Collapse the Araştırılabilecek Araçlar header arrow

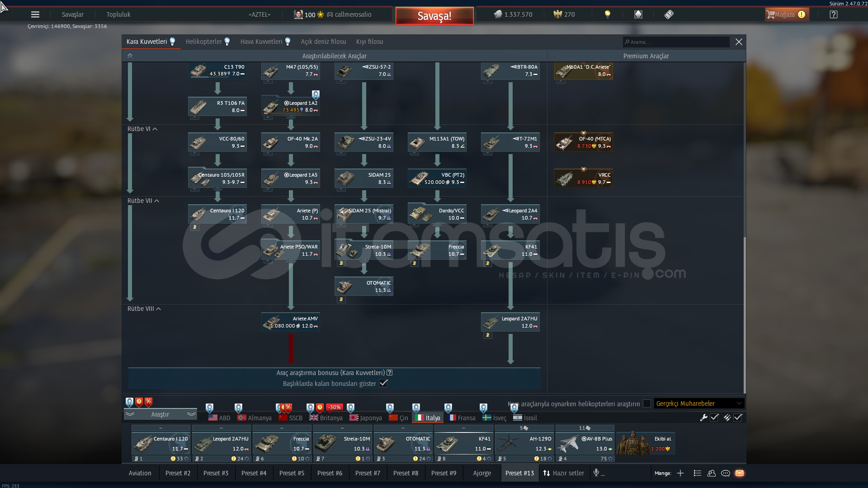pos(130,56)
